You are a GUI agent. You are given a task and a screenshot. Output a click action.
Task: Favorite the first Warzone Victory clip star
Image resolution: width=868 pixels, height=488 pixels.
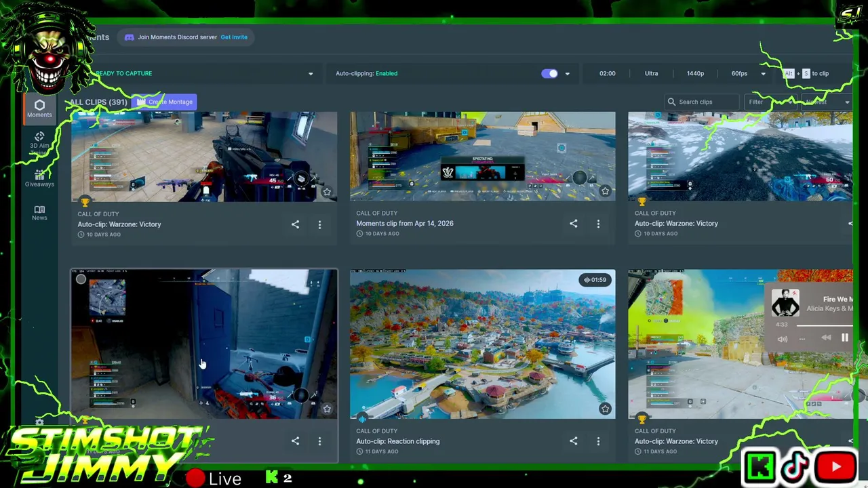(327, 192)
